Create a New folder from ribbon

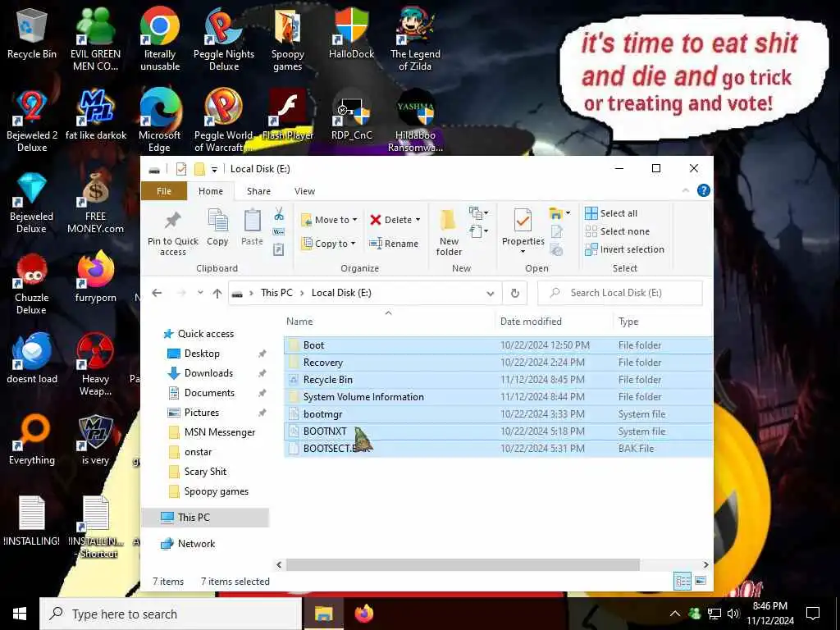tap(449, 233)
